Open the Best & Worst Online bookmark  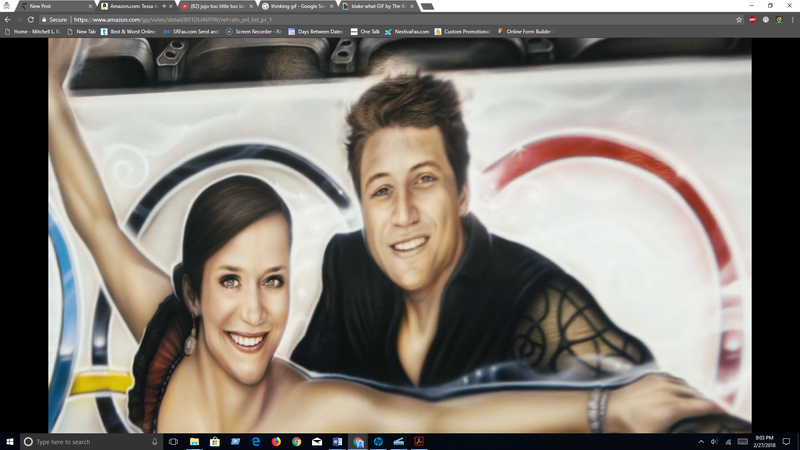128,32
